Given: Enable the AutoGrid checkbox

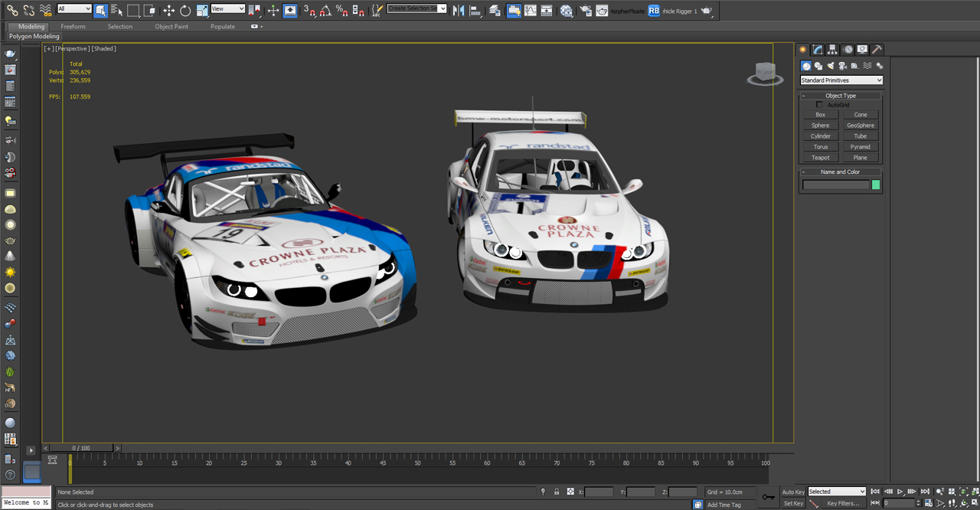Looking at the screenshot, I should [819, 105].
